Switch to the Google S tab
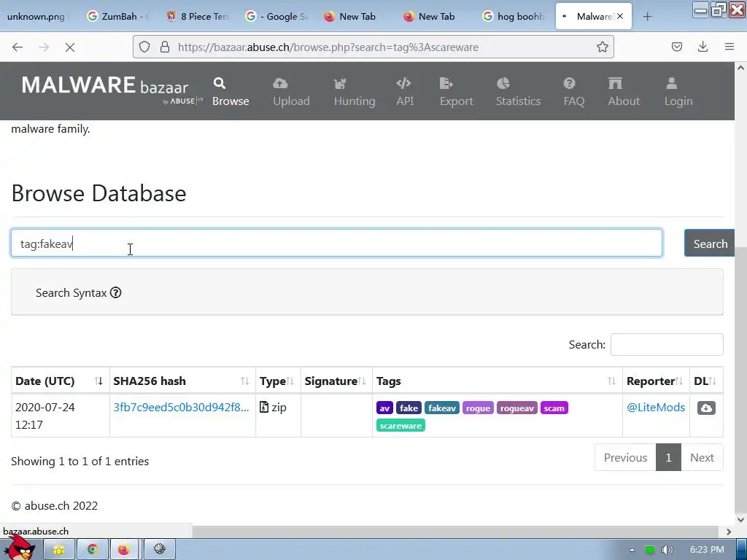747x560 pixels. click(276, 16)
